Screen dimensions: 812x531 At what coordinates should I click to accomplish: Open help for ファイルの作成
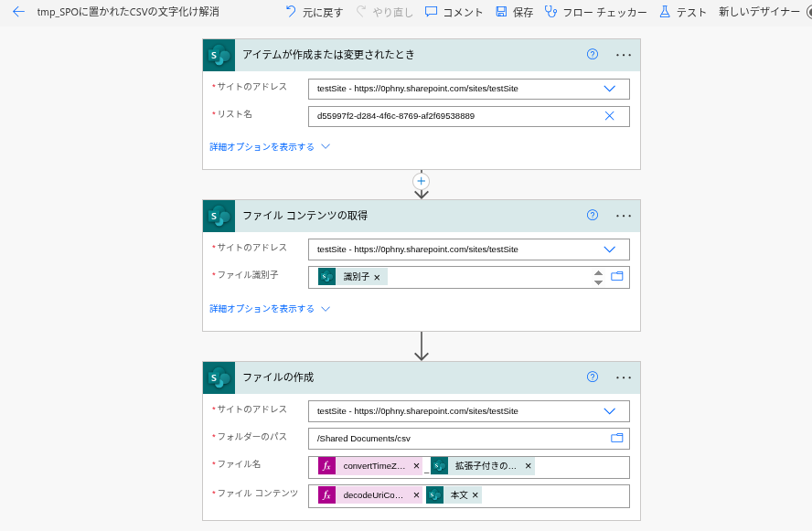pos(593,377)
